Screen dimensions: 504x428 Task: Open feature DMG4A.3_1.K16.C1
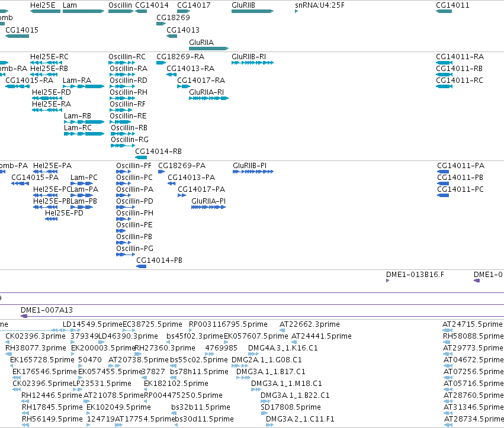click(x=283, y=348)
